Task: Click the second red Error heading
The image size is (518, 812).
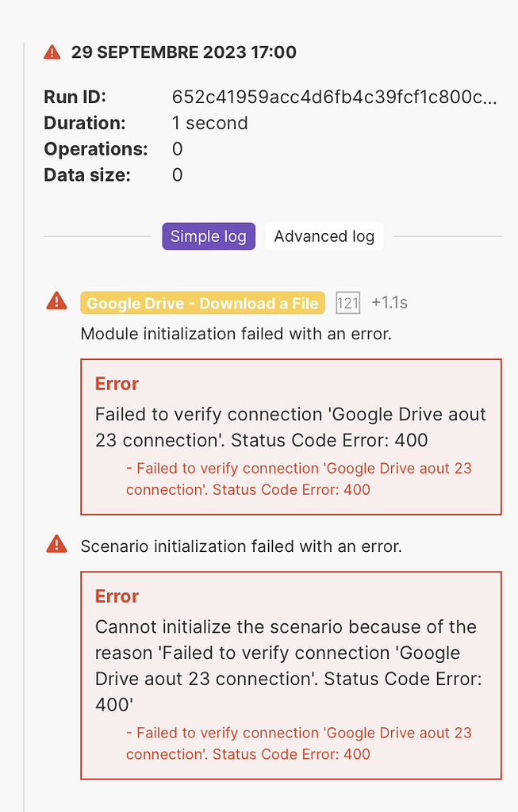Action: [117, 596]
